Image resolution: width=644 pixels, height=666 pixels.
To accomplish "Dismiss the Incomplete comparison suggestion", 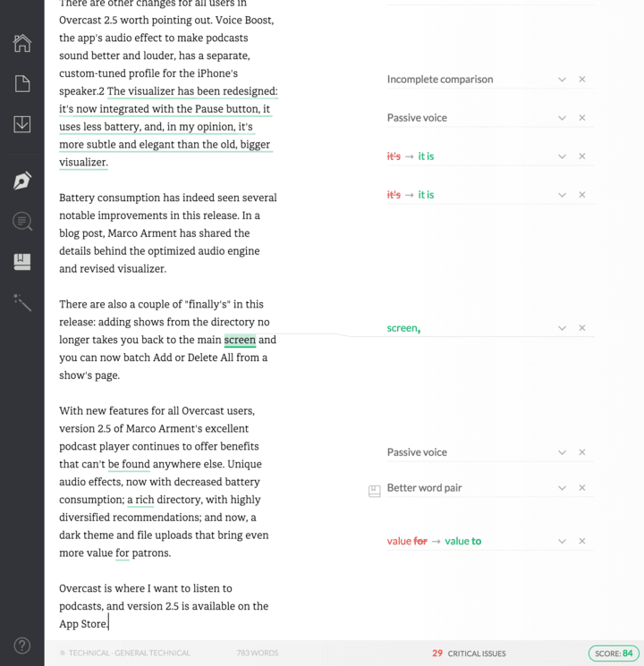I will point(582,80).
